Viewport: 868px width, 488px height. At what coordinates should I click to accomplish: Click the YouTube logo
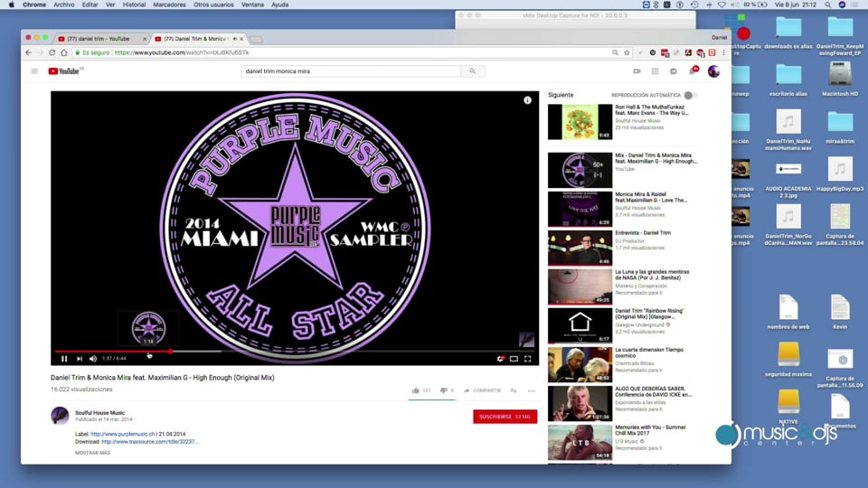click(65, 70)
